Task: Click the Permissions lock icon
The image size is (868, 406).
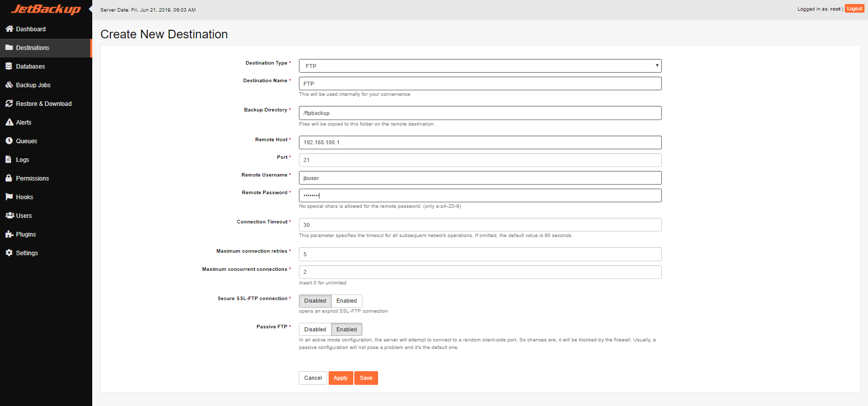Action: click(x=9, y=178)
